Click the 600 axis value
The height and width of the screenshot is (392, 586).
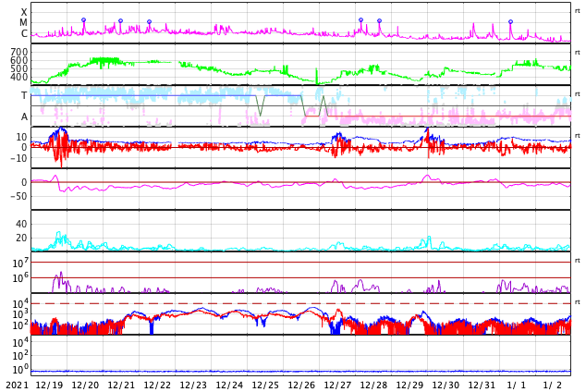[19, 60]
